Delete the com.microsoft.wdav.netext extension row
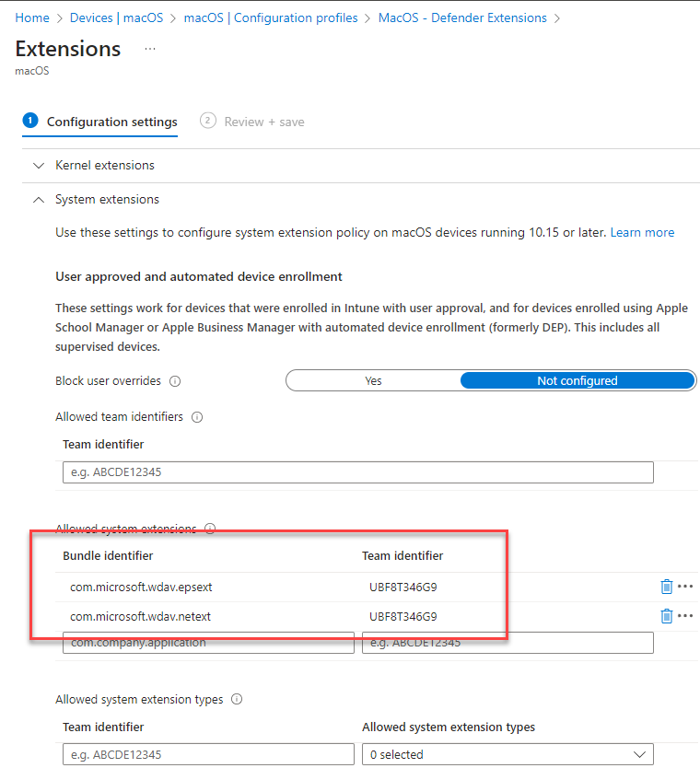700x768 pixels. pyautogui.click(x=666, y=616)
